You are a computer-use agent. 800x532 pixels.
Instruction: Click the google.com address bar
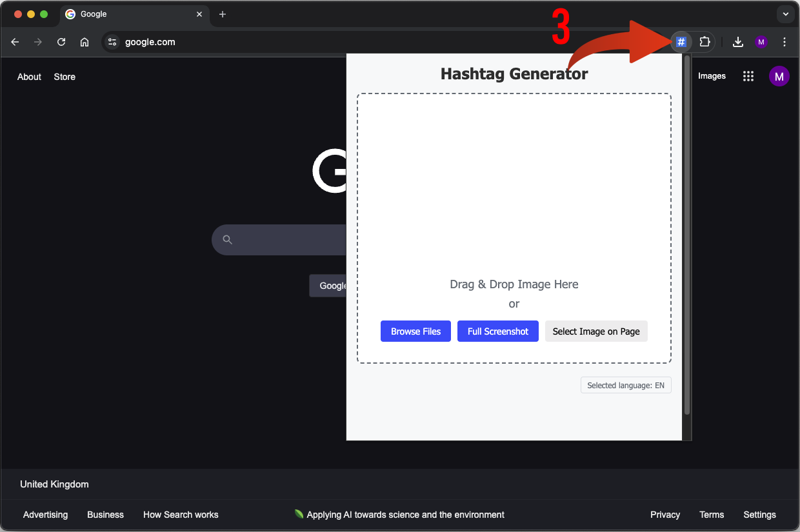click(387, 42)
